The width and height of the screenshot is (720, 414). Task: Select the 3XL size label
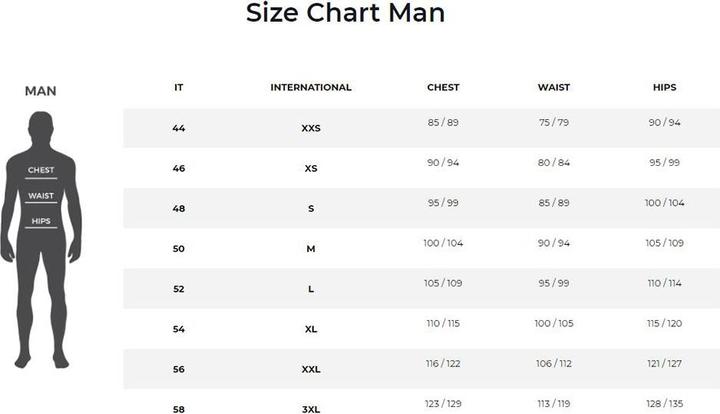[x=311, y=409]
